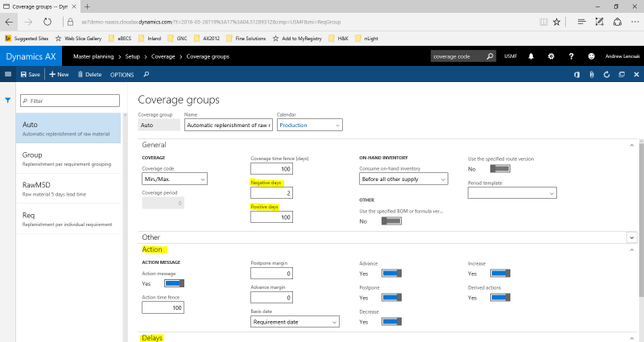
Task: Open browser Hub icon
Action: pos(581,23)
